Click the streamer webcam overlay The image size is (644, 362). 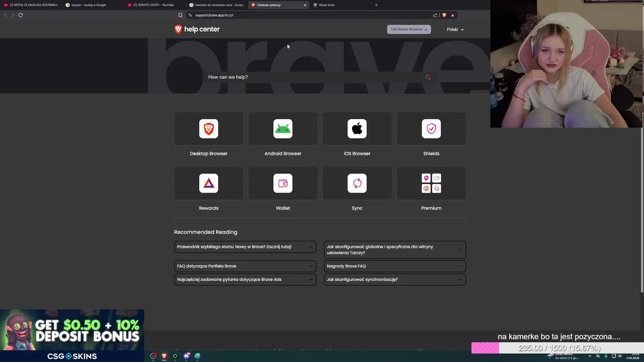[x=567, y=64]
